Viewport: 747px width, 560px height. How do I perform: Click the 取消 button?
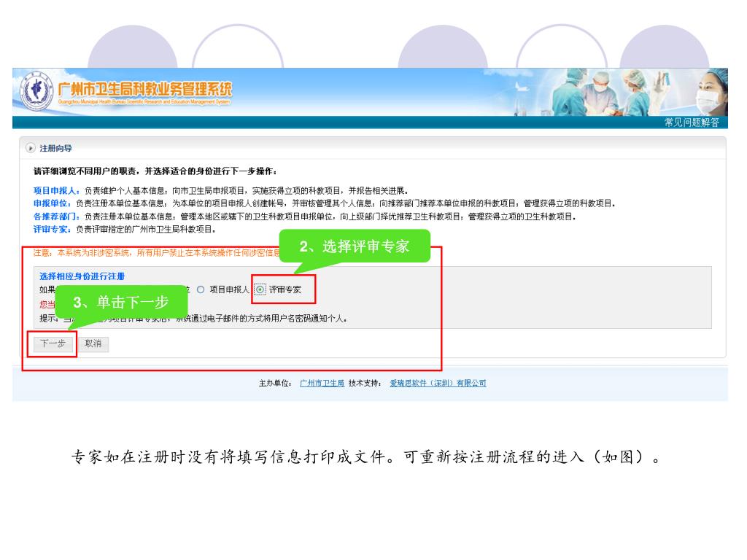pos(93,344)
